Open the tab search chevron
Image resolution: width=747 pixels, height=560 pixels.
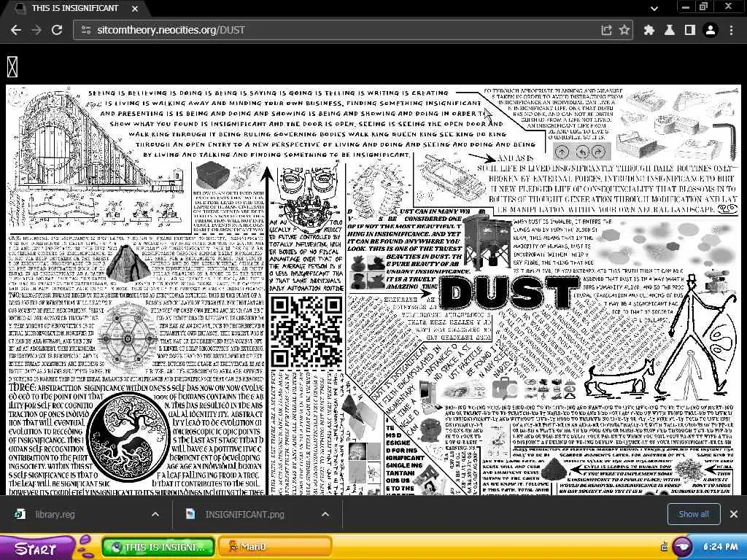click(x=654, y=8)
